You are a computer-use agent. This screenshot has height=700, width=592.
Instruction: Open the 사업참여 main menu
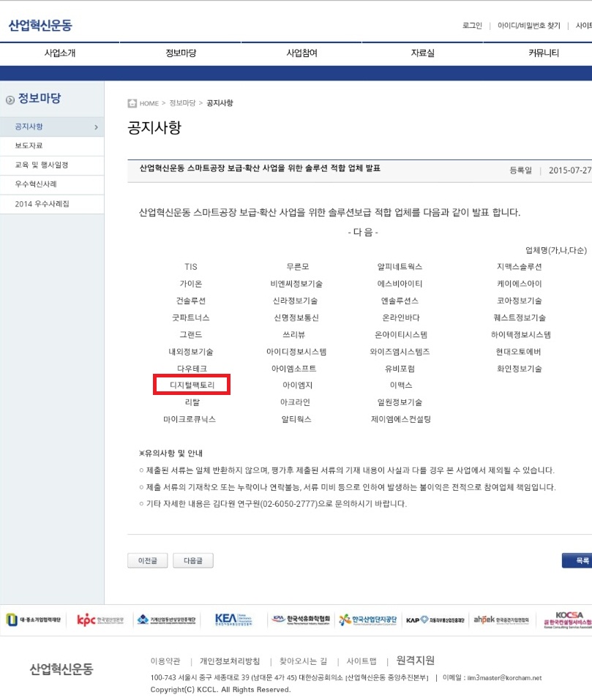click(x=301, y=53)
